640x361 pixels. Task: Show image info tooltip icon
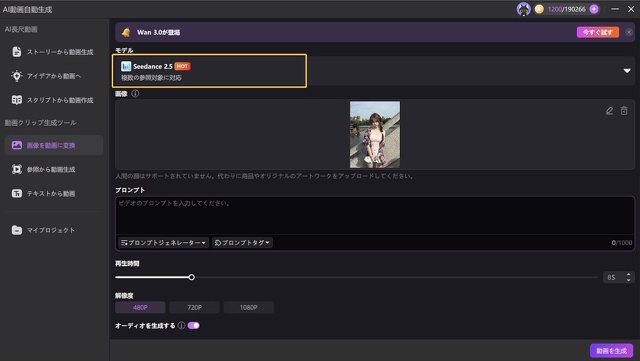point(135,94)
